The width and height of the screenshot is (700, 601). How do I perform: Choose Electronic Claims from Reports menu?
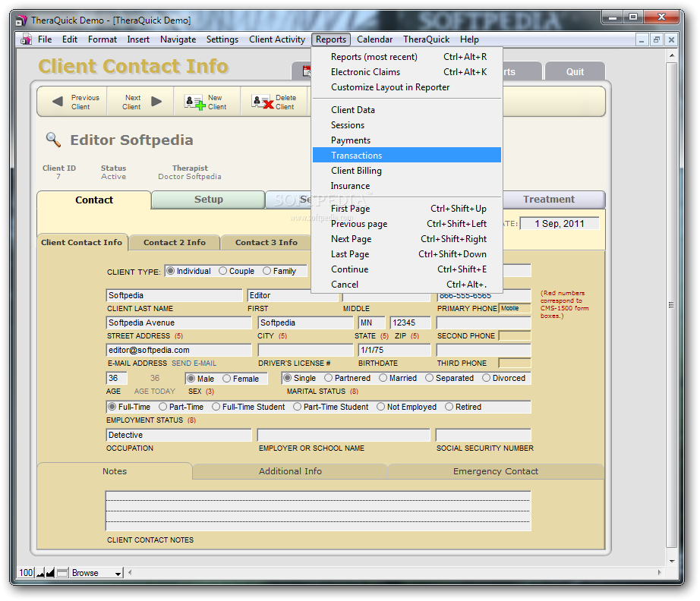tap(407, 72)
